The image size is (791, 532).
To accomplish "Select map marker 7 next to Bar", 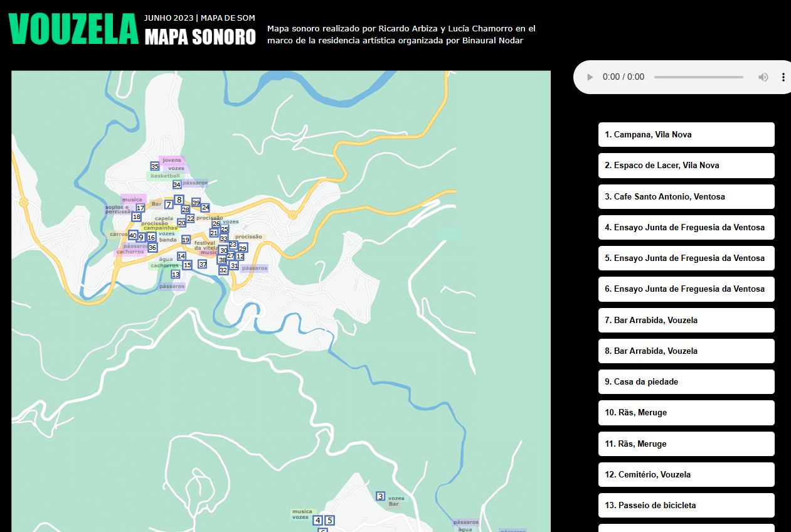I will point(168,205).
